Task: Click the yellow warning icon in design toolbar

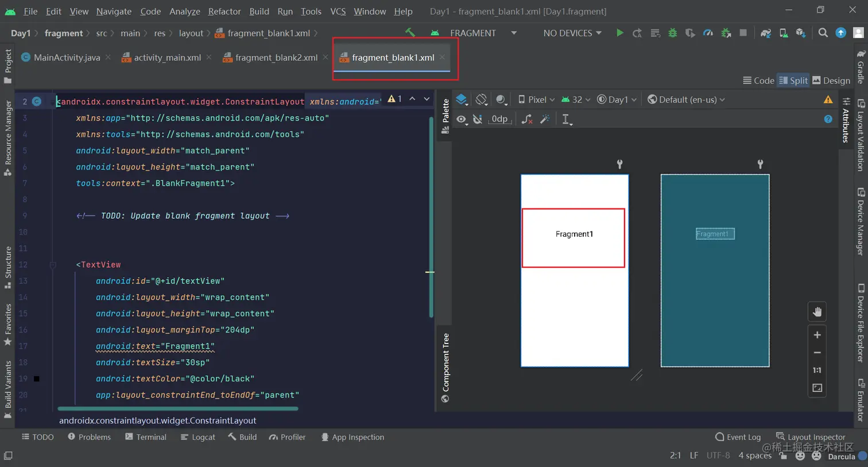Action: tap(828, 99)
